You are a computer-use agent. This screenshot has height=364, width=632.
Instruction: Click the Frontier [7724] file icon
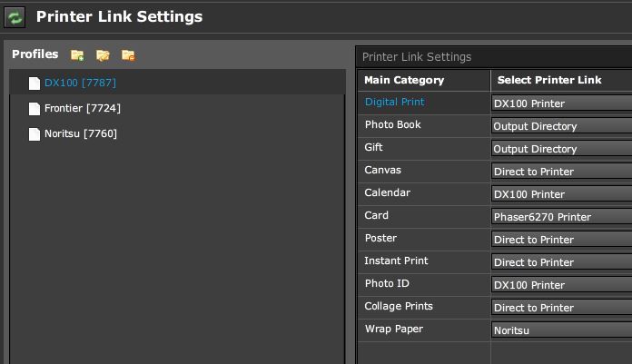(35, 108)
